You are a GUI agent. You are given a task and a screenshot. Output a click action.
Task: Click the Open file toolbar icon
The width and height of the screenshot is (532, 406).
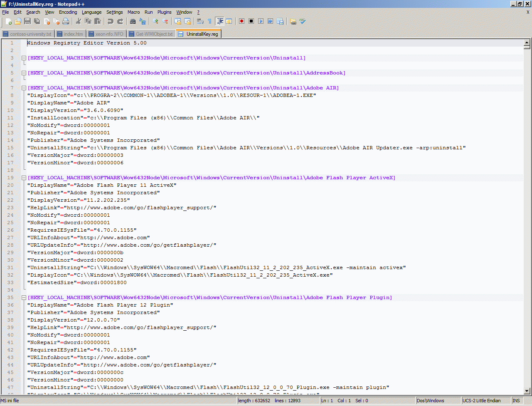coord(18,21)
